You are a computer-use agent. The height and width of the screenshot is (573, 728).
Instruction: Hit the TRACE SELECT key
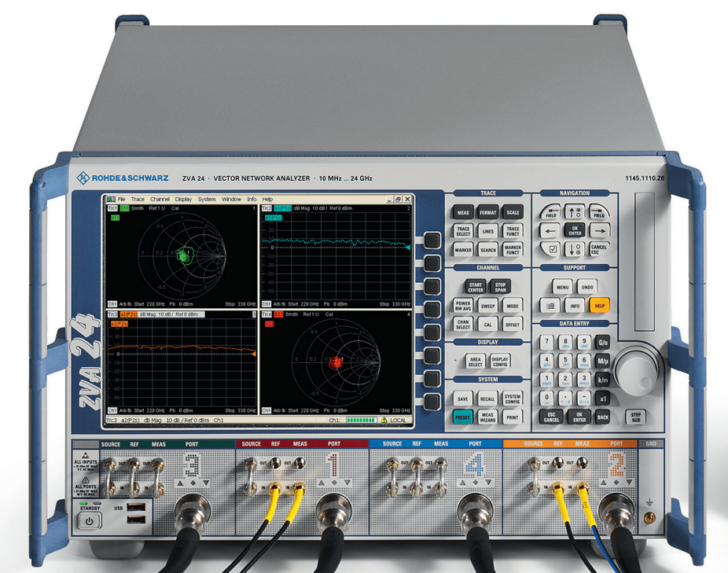pos(463,231)
